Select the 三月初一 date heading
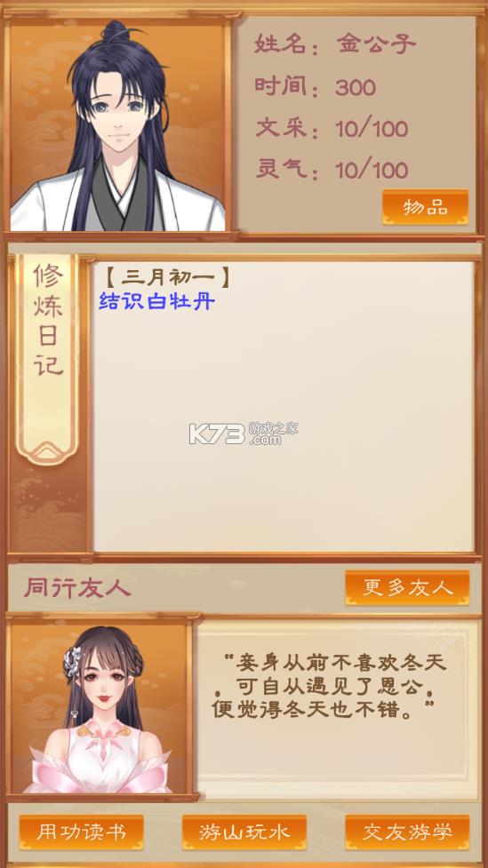The height and width of the screenshot is (868, 488). pos(168,276)
